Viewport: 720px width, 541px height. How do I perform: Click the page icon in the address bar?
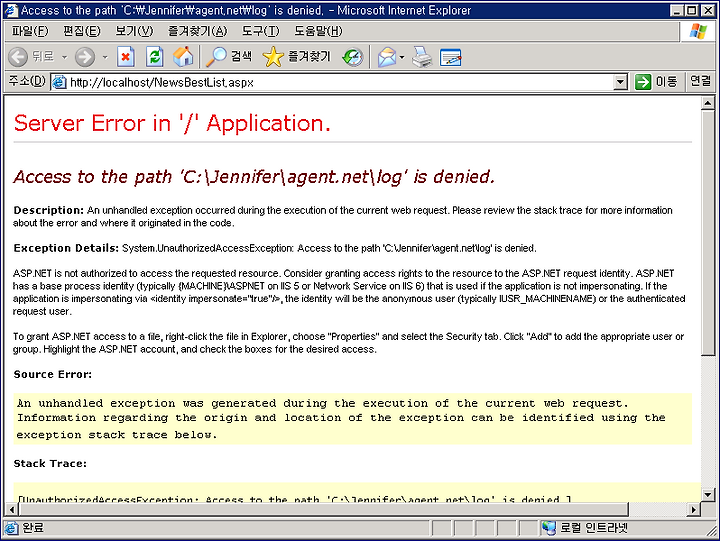coord(59,83)
